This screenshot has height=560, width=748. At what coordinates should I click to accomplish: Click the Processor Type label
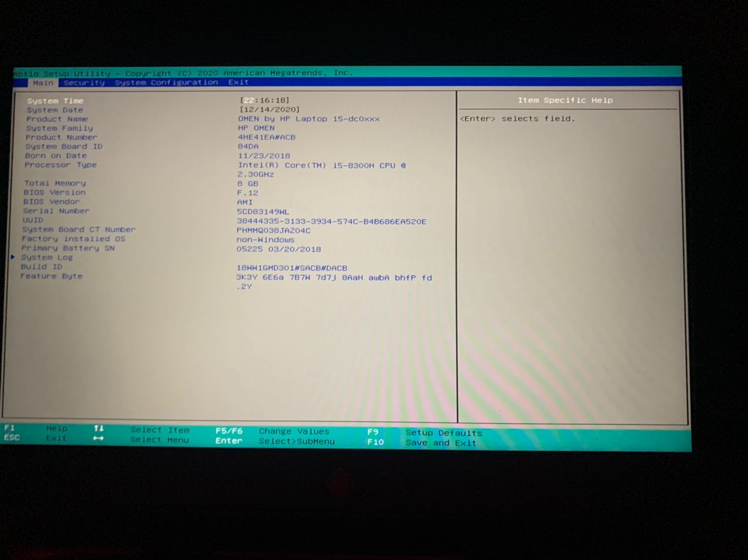pyautogui.click(x=60, y=165)
